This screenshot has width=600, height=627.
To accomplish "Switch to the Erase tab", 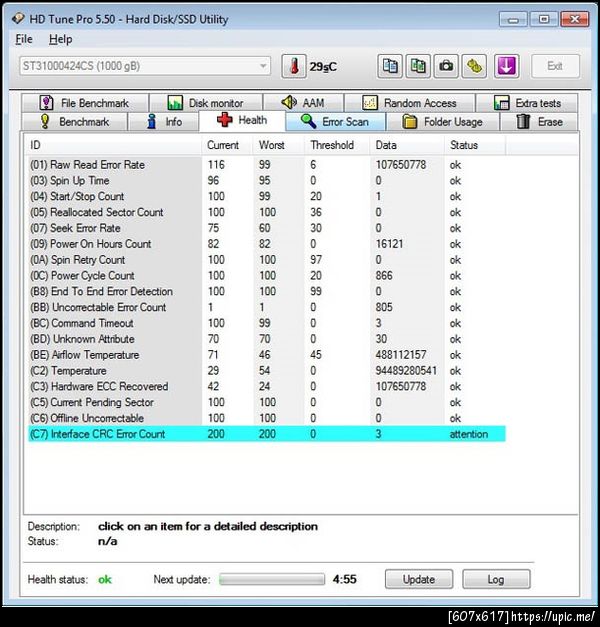I will [x=539, y=122].
